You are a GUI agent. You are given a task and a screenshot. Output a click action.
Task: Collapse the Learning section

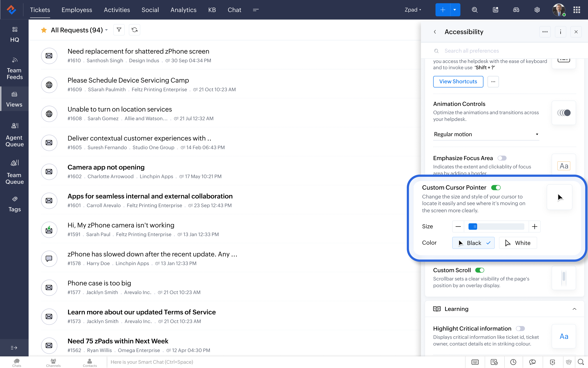click(574, 309)
